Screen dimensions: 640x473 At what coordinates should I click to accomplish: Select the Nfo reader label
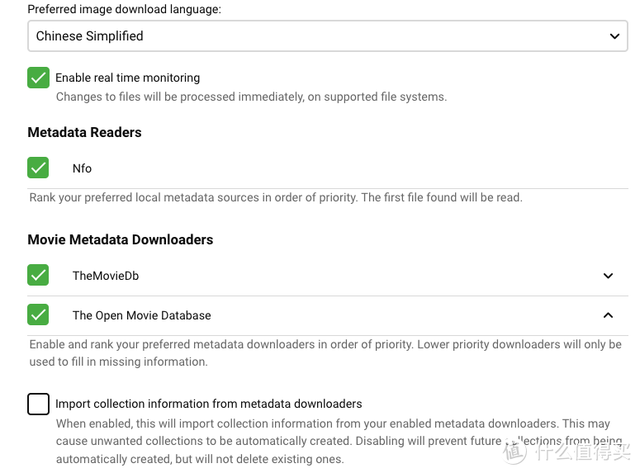tap(82, 168)
